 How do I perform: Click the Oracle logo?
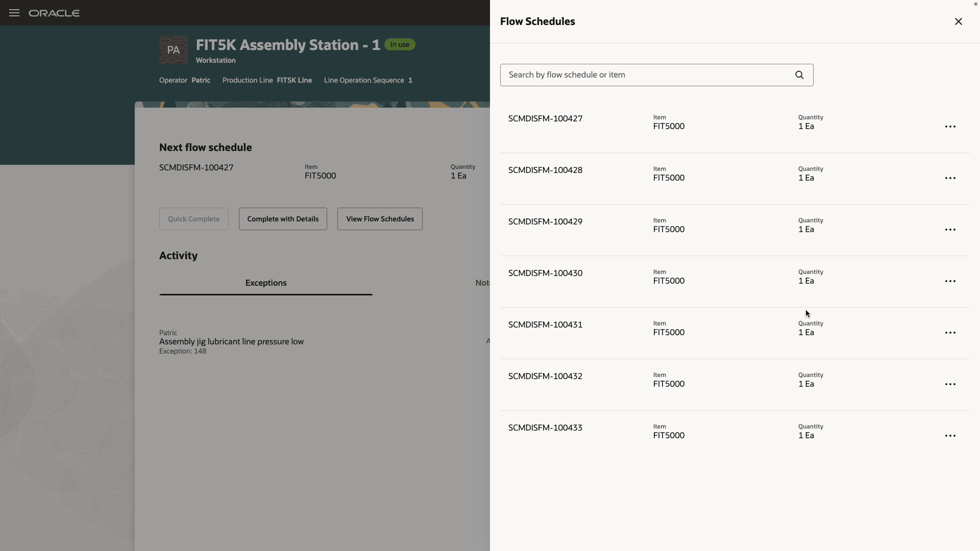[x=54, y=13]
